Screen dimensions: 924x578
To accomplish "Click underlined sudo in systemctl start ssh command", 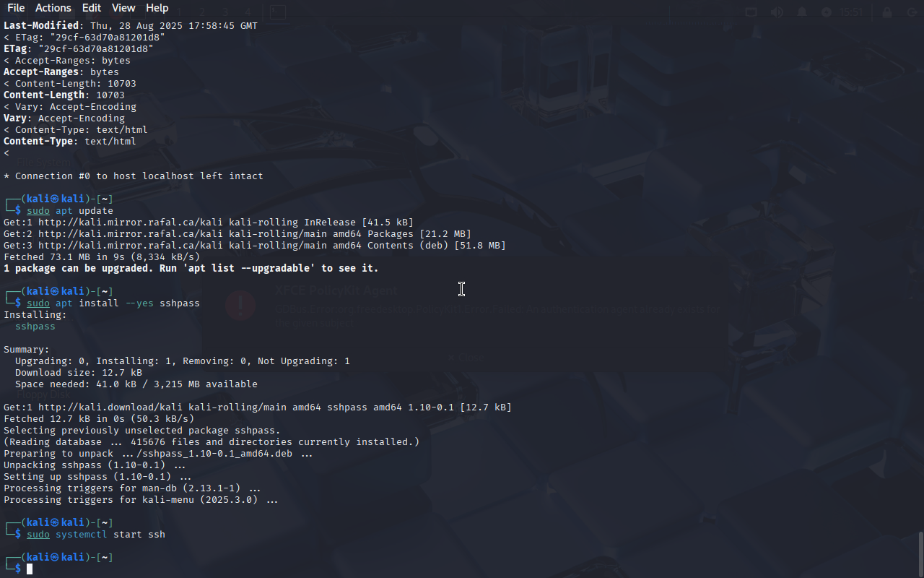I will pyautogui.click(x=38, y=535).
